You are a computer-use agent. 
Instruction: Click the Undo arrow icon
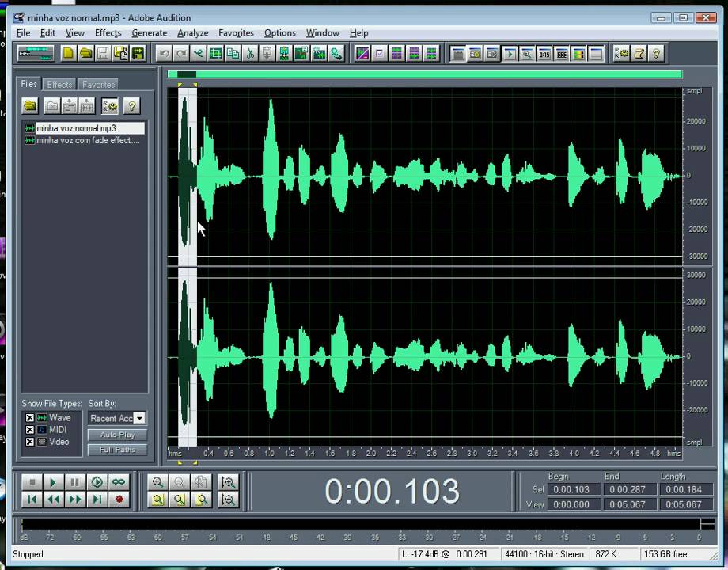click(x=164, y=53)
